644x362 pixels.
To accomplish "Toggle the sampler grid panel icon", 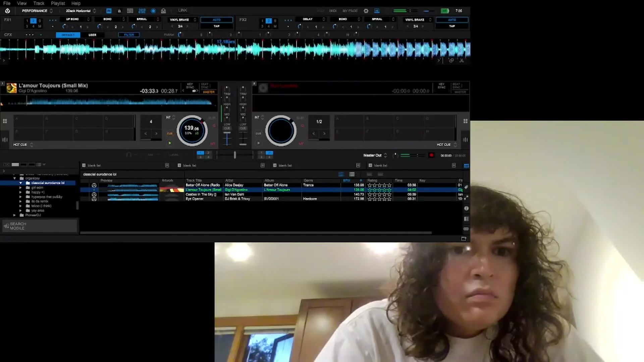I will pos(130,11).
